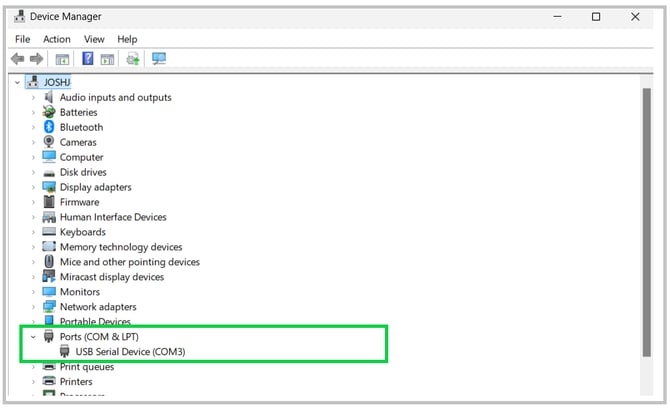Click the Batteries category icon
This screenshot has height=409, width=670.
[x=49, y=112]
